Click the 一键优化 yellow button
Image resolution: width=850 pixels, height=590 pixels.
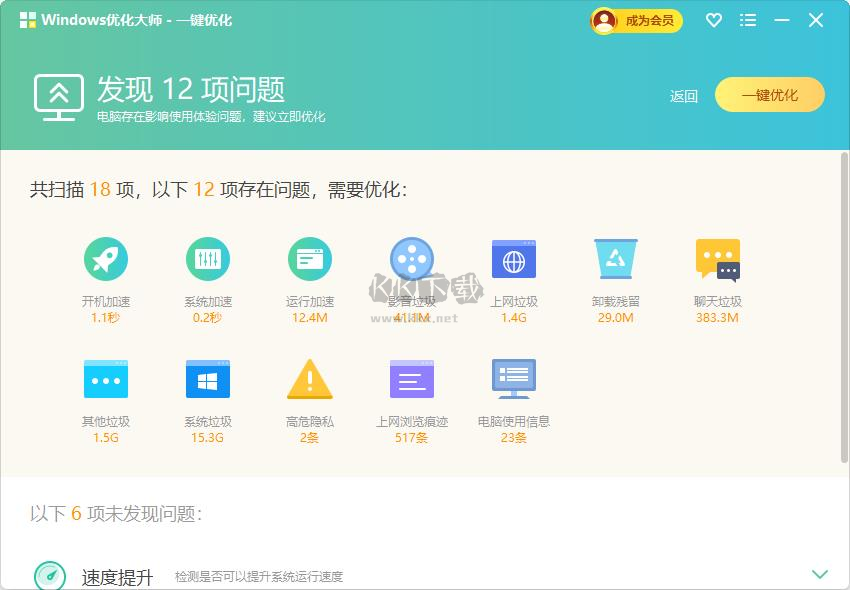770,95
